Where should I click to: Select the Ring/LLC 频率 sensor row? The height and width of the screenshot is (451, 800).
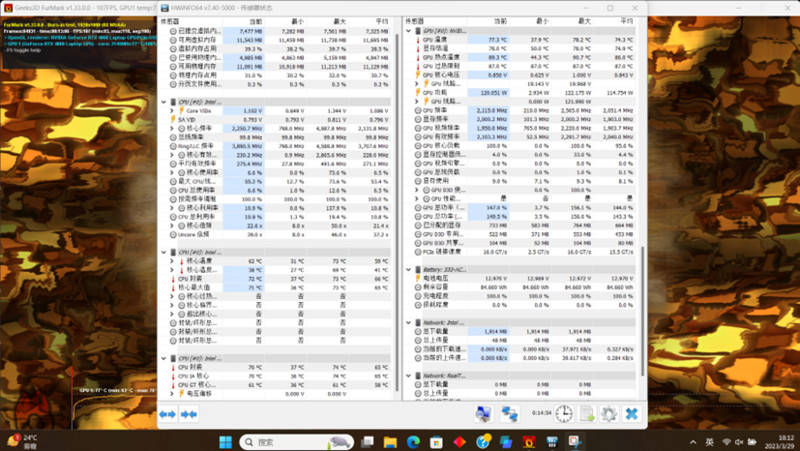[280, 146]
